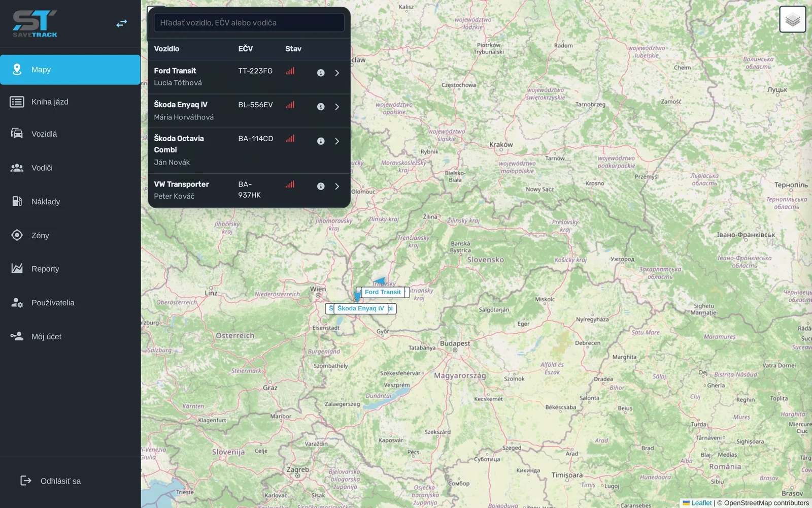The height and width of the screenshot is (508, 812).
Task: Open Náklady costs page
Action: (70, 202)
